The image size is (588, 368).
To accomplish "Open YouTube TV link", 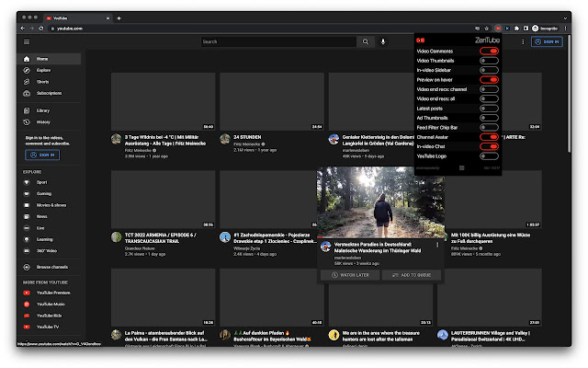I will pyautogui.click(x=49, y=328).
